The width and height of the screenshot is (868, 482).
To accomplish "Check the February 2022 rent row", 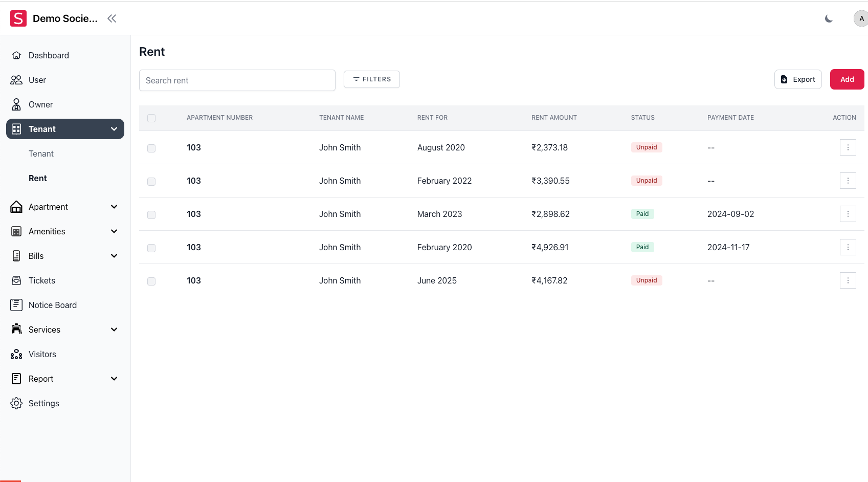I will [151, 182].
